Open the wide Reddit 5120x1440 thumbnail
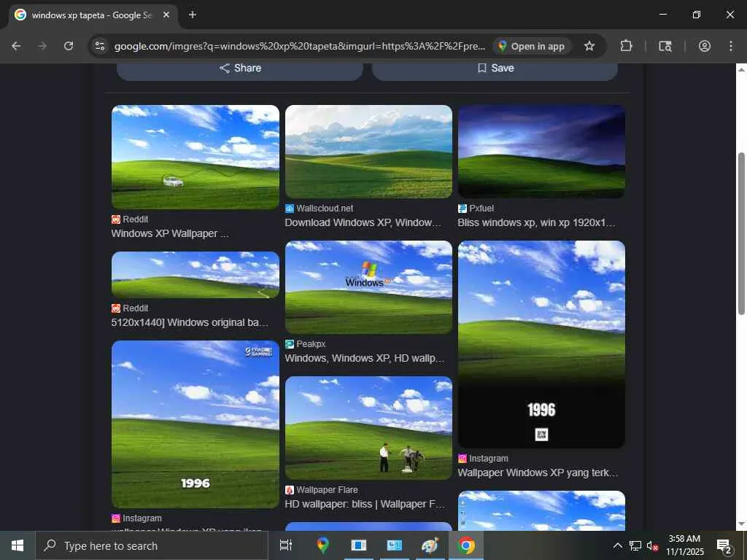 pyautogui.click(x=196, y=275)
